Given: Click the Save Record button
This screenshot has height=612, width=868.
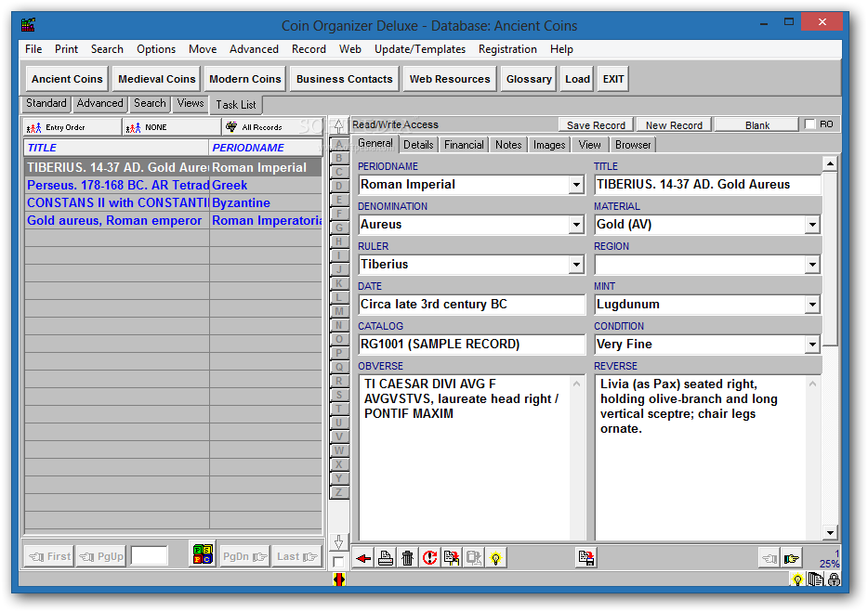Looking at the screenshot, I should (x=596, y=125).
